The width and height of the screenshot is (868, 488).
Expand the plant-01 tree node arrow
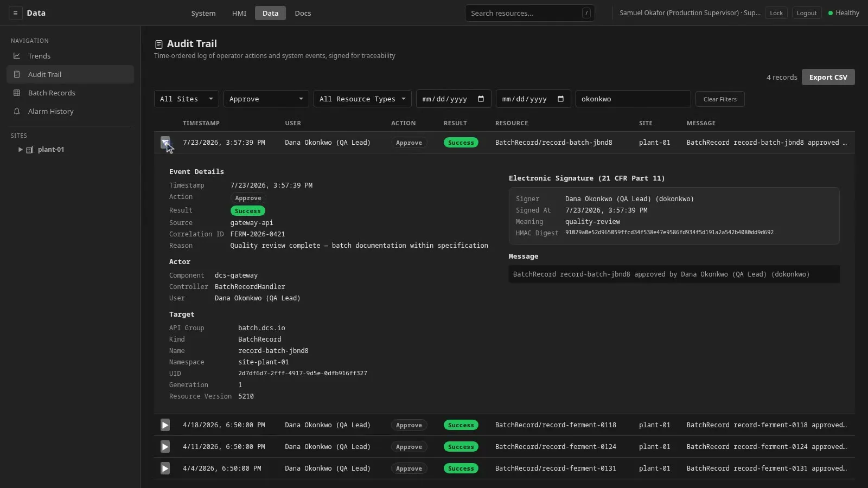tap(21, 150)
